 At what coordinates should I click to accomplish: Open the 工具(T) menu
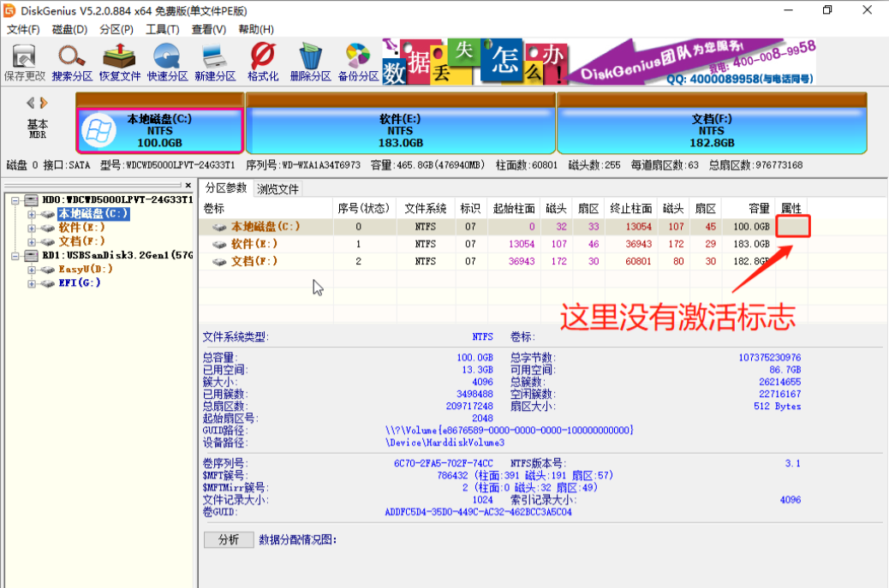tap(163, 29)
